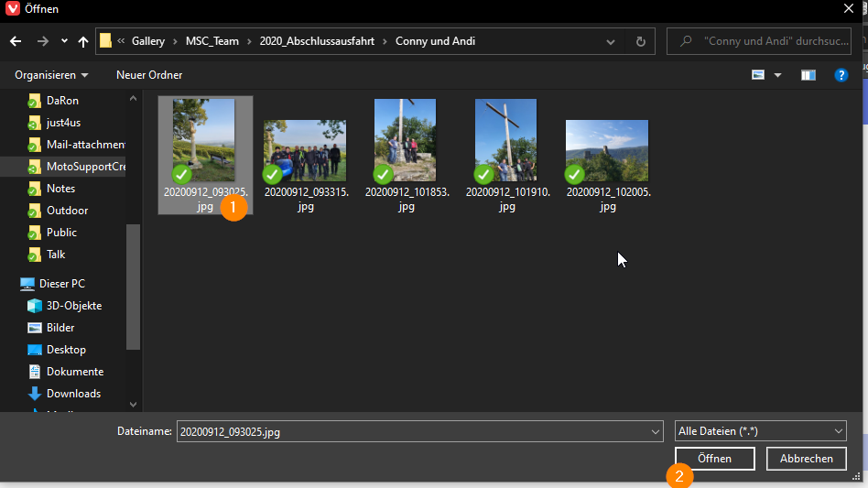This screenshot has width=868, height=488.
Task: Open the Alle Dateien file type dropdown
Action: pos(760,431)
